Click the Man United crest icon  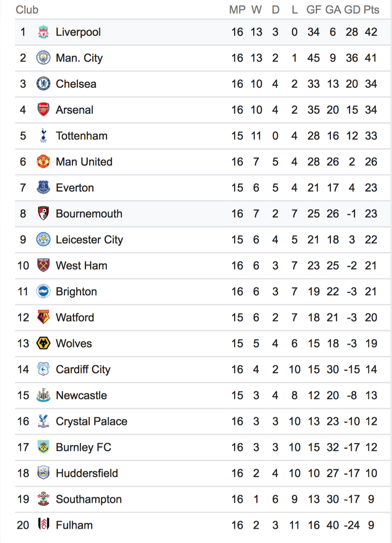43,162
